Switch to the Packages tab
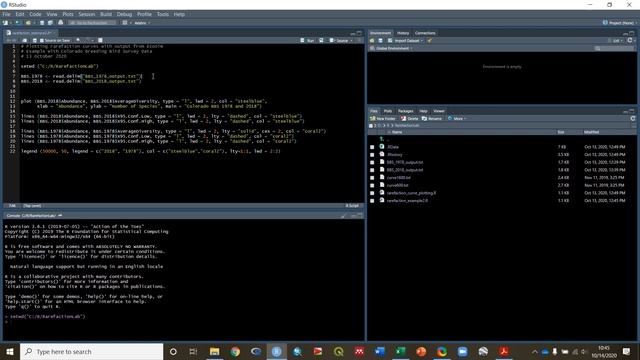The image size is (640, 360). (x=405, y=111)
